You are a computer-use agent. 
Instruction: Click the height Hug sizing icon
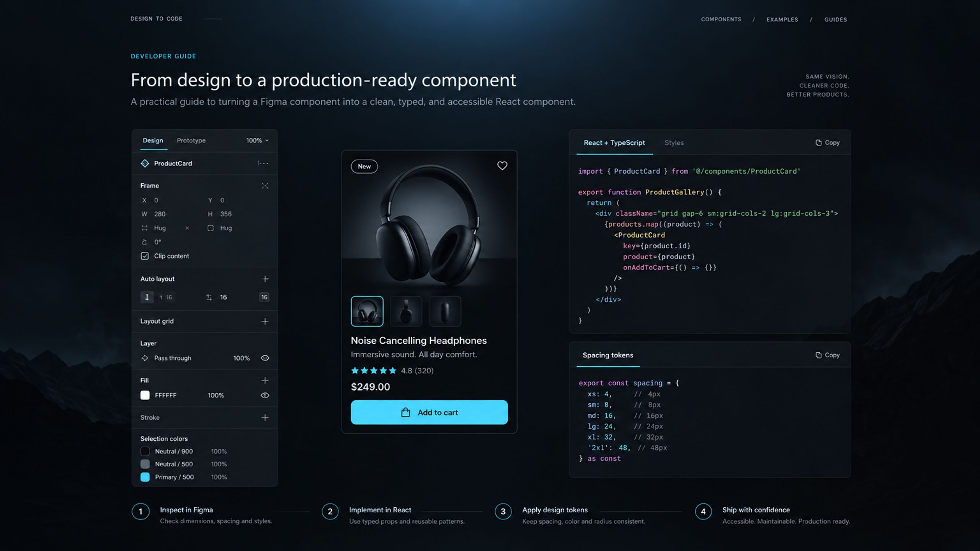pos(211,228)
